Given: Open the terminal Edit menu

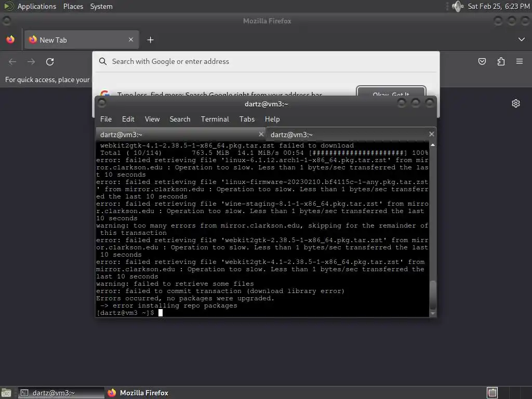Looking at the screenshot, I should [128, 119].
